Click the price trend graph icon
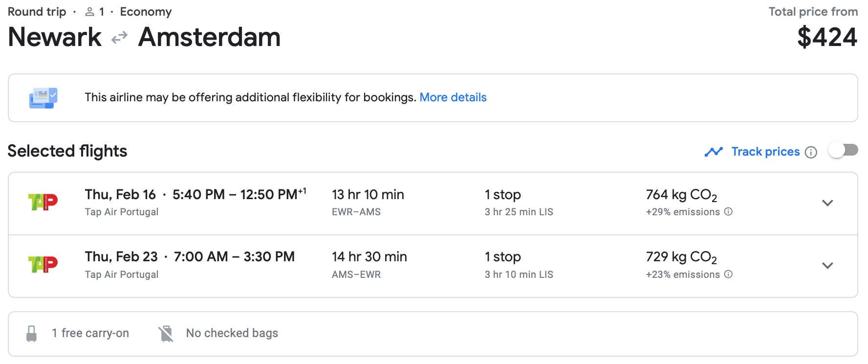868x364 pixels. coord(714,152)
